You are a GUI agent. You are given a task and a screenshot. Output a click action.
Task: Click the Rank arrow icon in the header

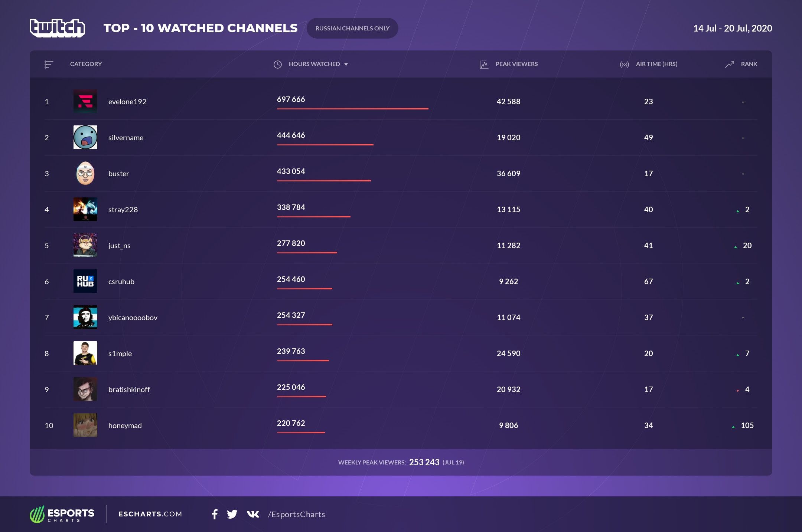(729, 64)
